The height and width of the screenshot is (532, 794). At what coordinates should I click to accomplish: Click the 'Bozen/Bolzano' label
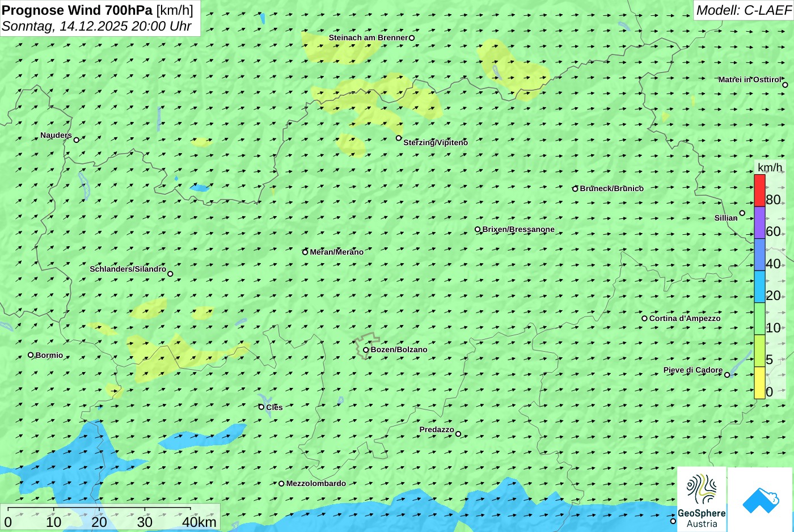pos(399,349)
